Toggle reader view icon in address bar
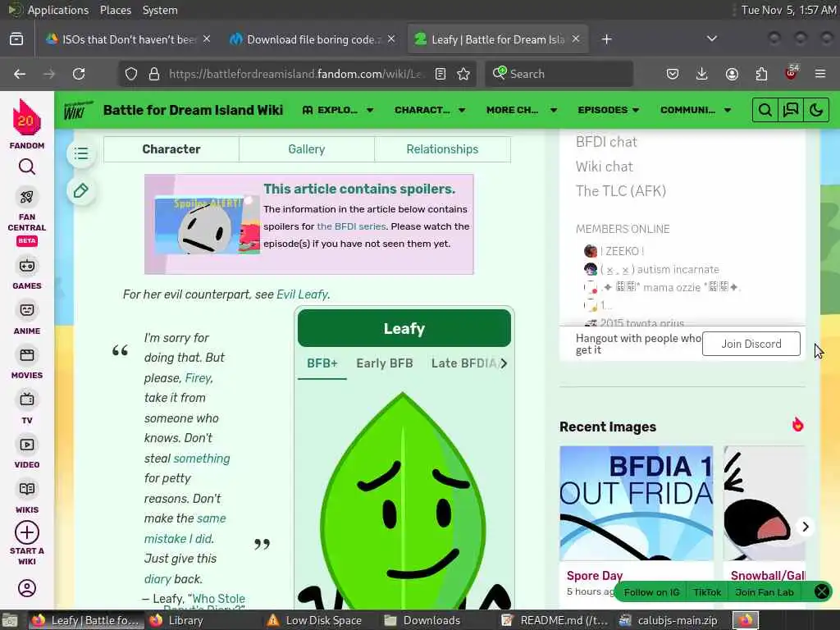The image size is (840, 630). tap(441, 74)
